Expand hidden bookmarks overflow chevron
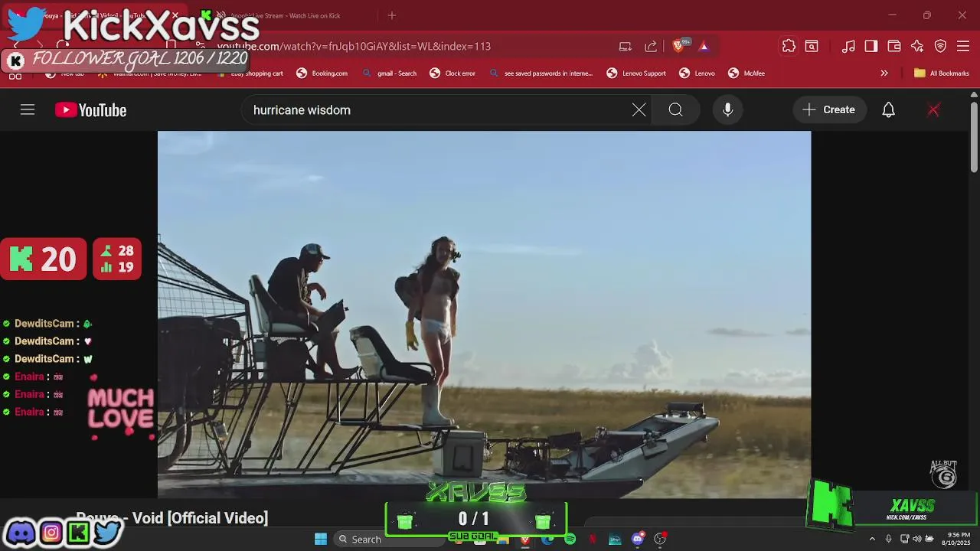This screenshot has height=551, width=980. coord(884,73)
